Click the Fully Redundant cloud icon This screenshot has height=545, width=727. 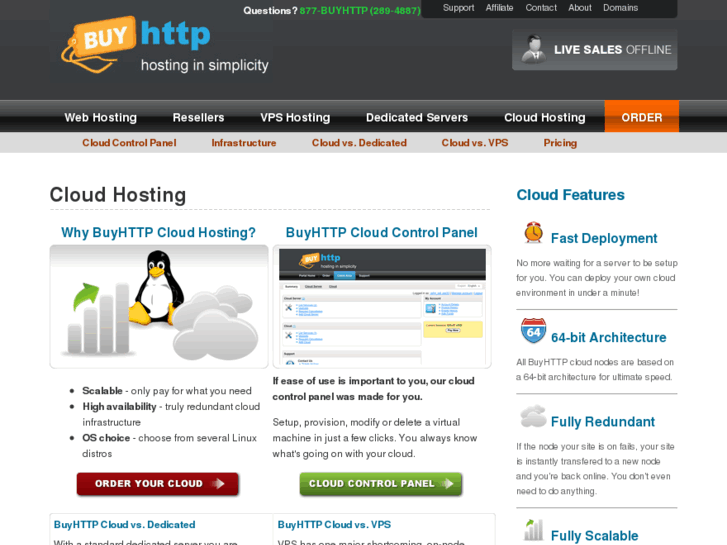click(533, 416)
